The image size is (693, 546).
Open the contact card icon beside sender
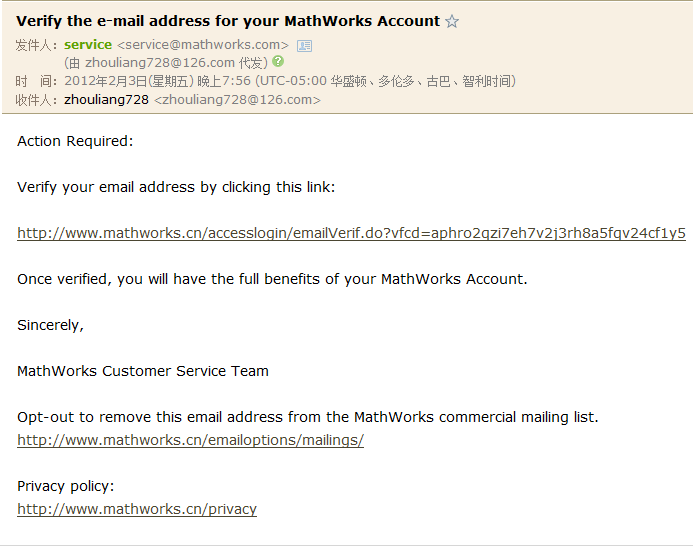[x=305, y=45]
